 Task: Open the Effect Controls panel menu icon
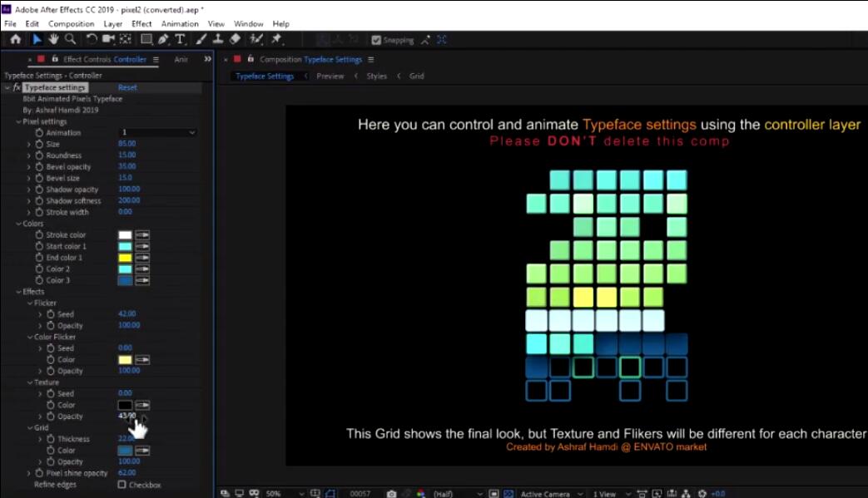(x=156, y=59)
